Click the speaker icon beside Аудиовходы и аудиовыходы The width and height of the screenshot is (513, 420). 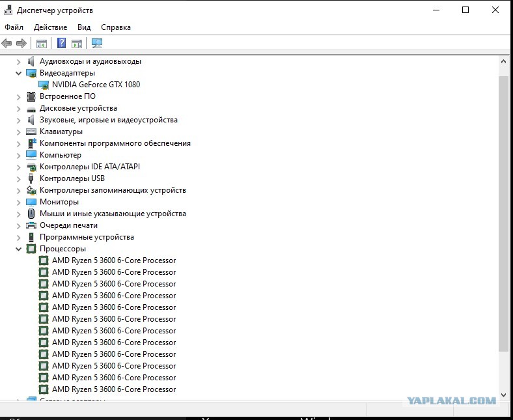click(x=31, y=61)
